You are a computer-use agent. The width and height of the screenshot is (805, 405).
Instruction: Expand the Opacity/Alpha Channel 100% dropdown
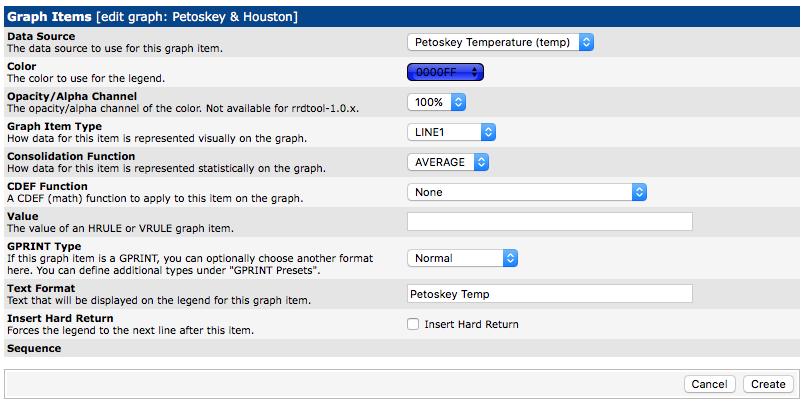[437, 102]
